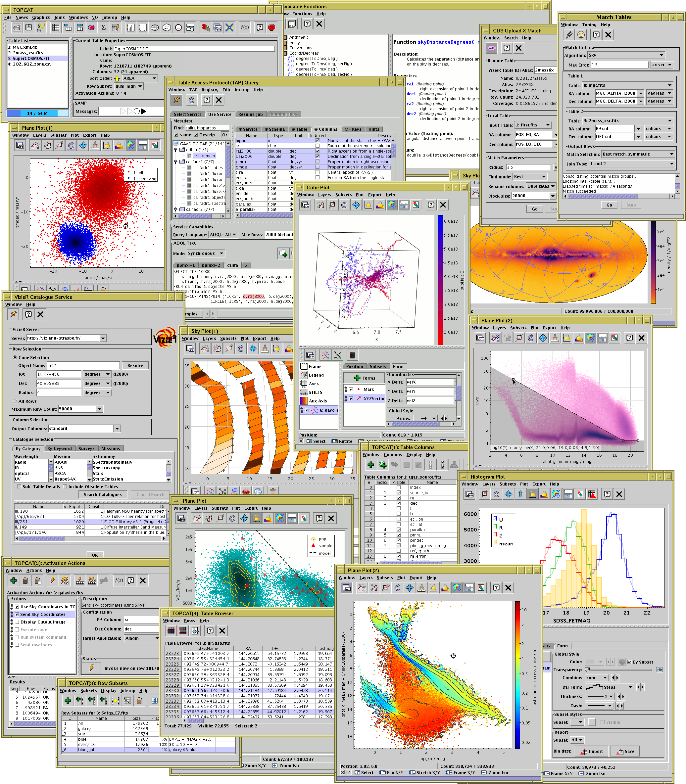Click the Search Catalogues button
This screenshot has height=784, width=686.
coord(103,494)
